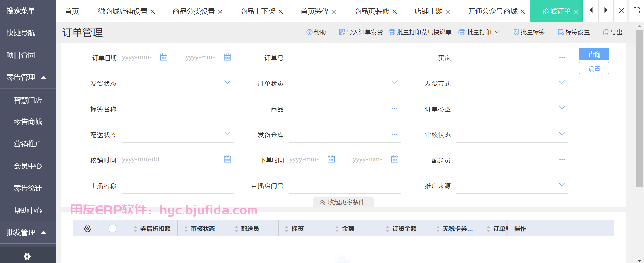644x263 pixels.
Task: Switch to 微商城店铺设置 tab
Action: click(x=123, y=11)
